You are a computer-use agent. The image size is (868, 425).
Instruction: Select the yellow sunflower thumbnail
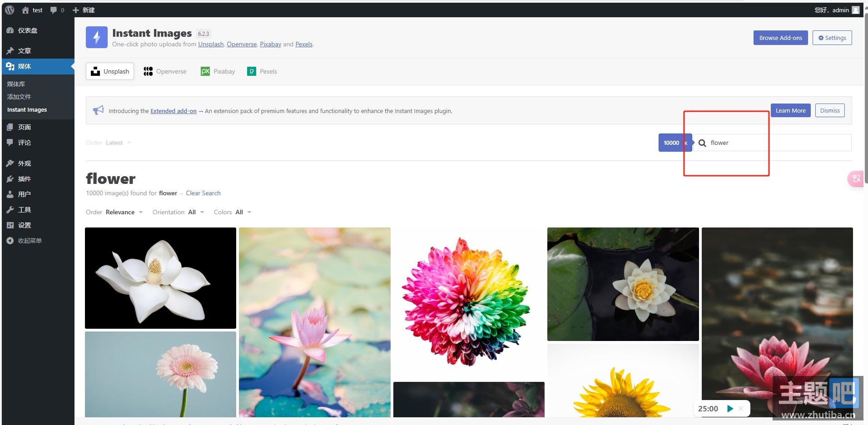coord(623,381)
